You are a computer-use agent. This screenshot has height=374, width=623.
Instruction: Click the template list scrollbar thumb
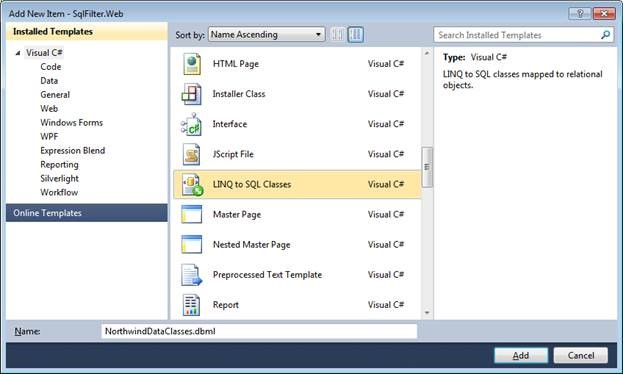click(x=427, y=167)
